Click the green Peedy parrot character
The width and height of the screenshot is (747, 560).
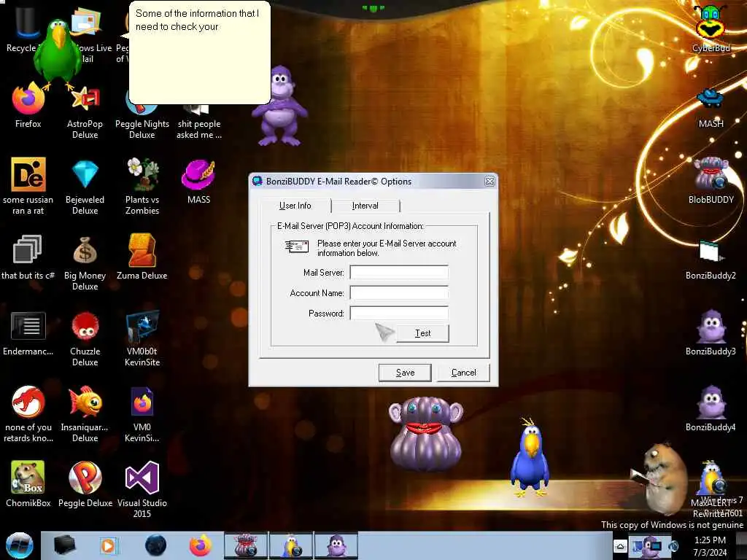click(x=58, y=53)
